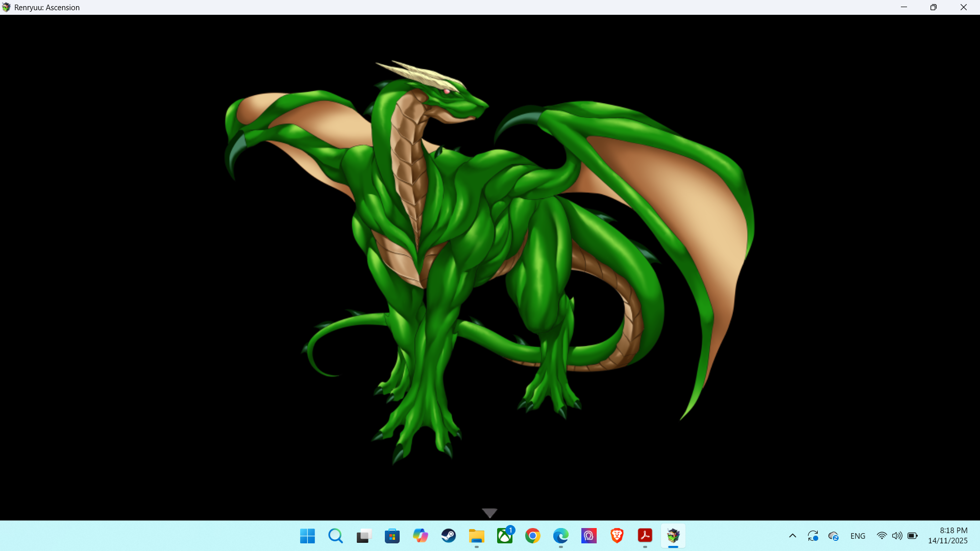This screenshot has width=980, height=551.
Task: Open Adobe Acrobat from taskbar
Action: pos(645,536)
